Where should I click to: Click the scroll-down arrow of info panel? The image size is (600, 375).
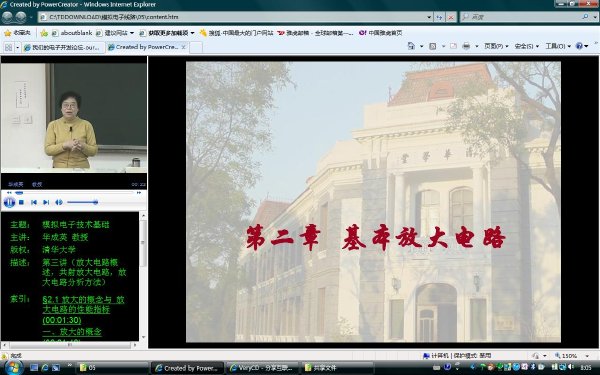click(x=143, y=337)
